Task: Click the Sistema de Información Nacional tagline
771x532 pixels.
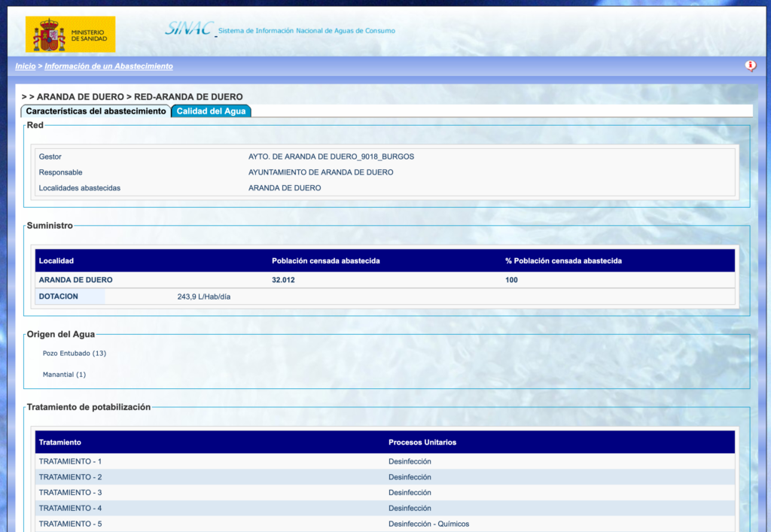Action: pyautogui.click(x=306, y=30)
